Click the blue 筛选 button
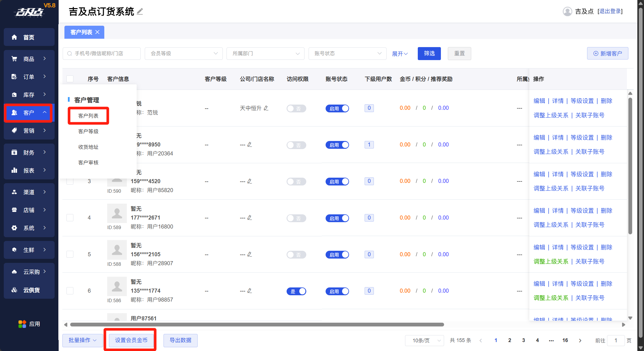 click(x=429, y=53)
